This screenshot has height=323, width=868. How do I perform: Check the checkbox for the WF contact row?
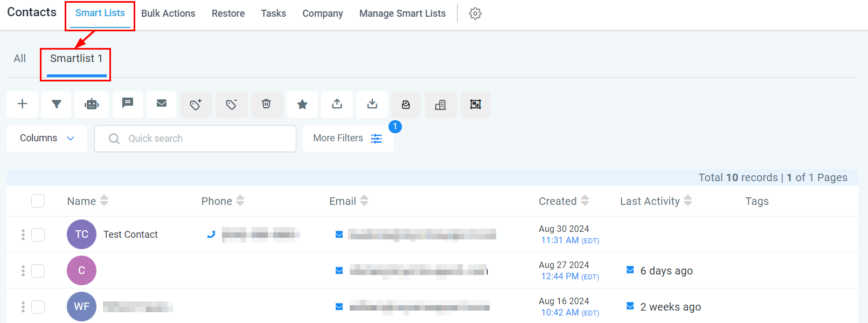[38, 307]
